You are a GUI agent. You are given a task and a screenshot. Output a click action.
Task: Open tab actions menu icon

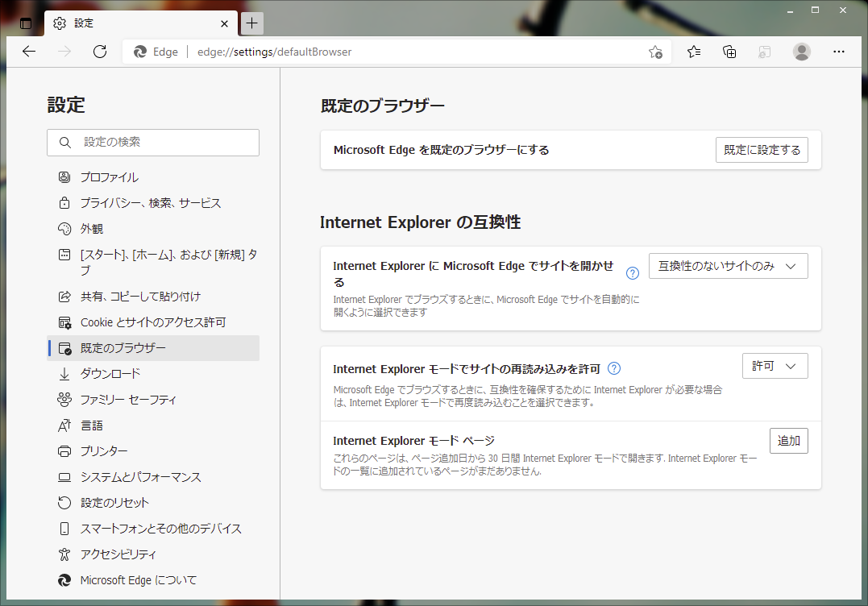pyautogui.click(x=26, y=23)
